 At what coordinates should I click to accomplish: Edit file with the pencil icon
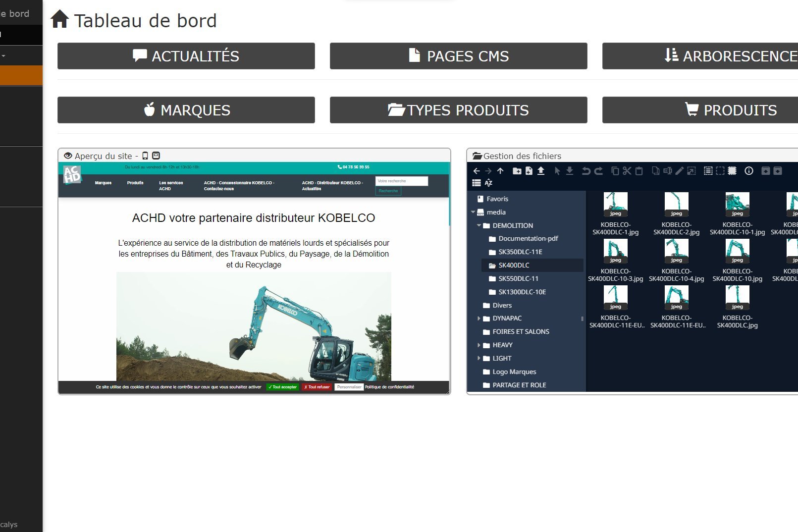click(x=680, y=171)
